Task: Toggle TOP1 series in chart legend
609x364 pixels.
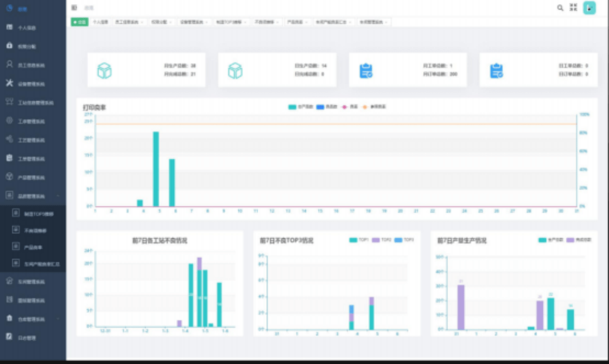Action: (353, 240)
